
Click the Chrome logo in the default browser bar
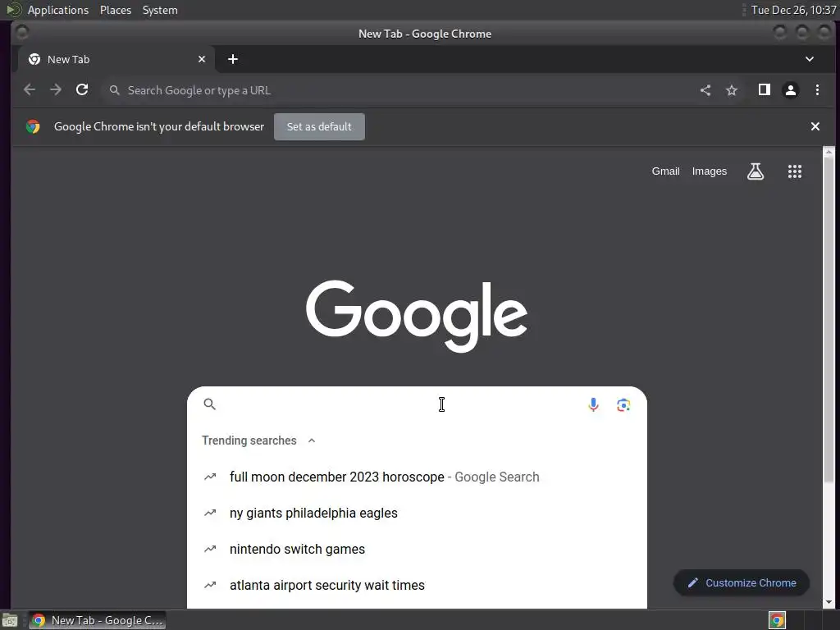coord(33,126)
